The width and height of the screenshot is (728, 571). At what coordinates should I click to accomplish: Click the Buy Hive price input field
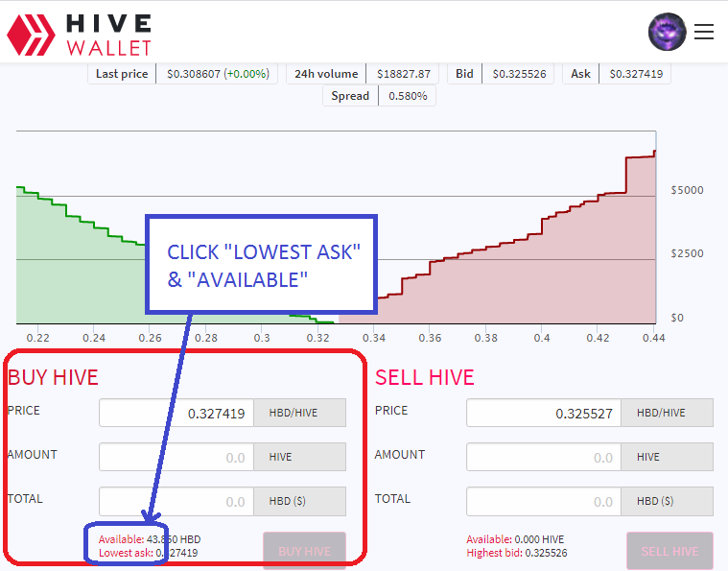coord(176,413)
